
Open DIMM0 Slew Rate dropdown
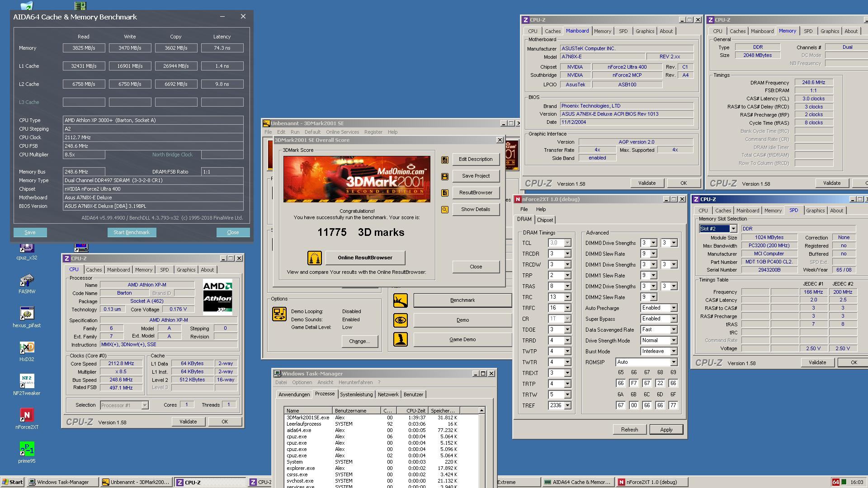[x=652, y=254]
